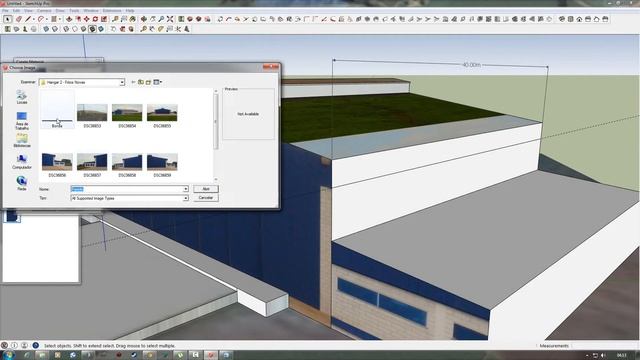Click the help icon in status bar
The width and height of the screenshot is (640, 360).
pos(36,345)
